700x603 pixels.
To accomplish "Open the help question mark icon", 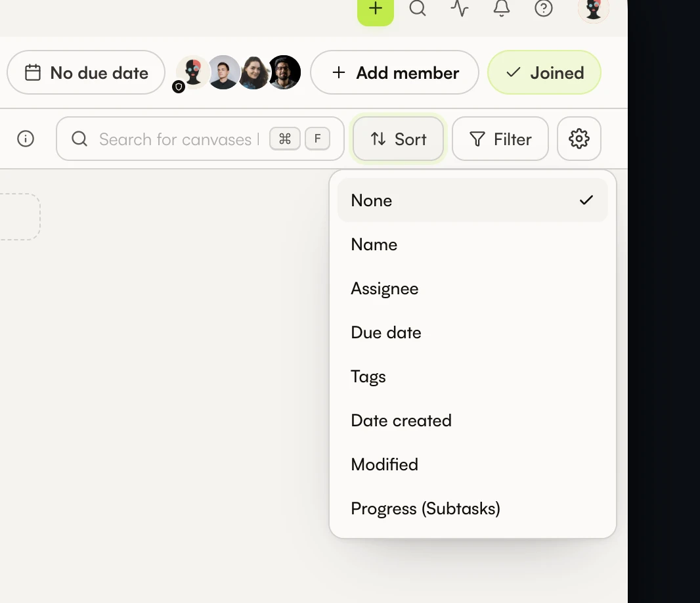I will (x=543, y=8).
